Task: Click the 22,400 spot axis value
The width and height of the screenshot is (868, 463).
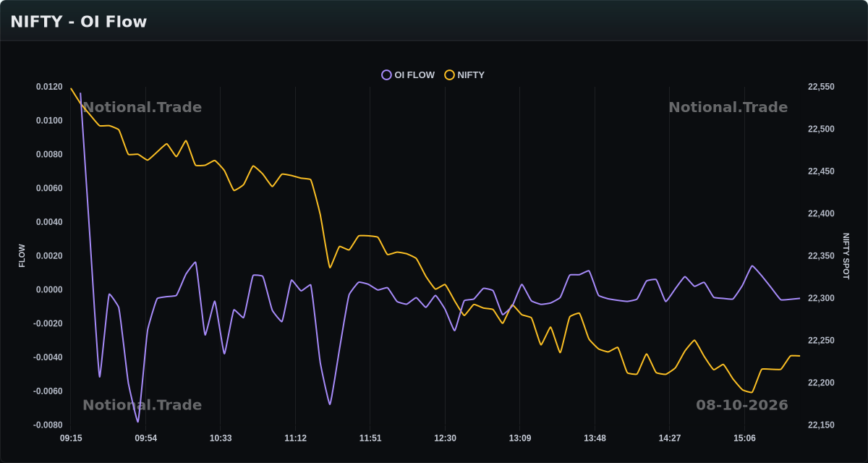Action: coord(821,213)
